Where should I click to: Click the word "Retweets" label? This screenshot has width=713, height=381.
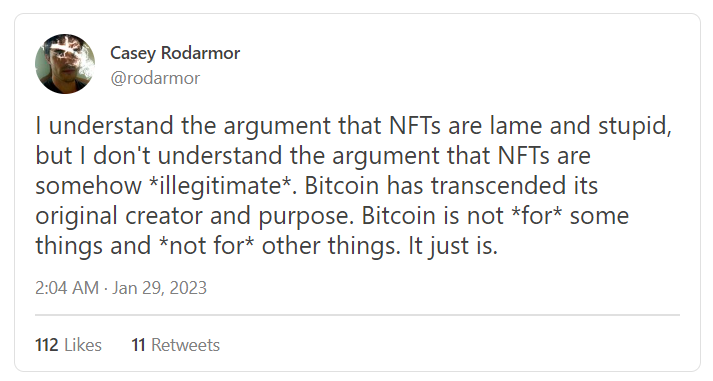(186, 345)
